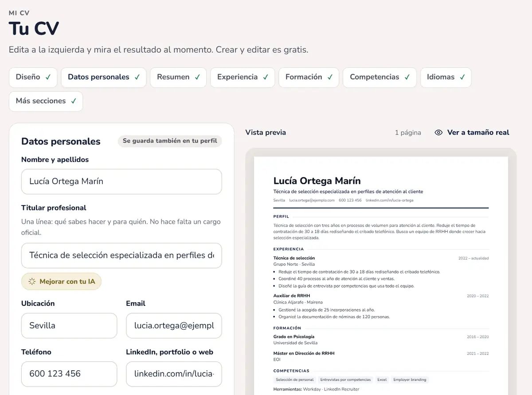The image size is (532, 395).
Task: Switch to the Datos personales tab
Action: point(104,77)
